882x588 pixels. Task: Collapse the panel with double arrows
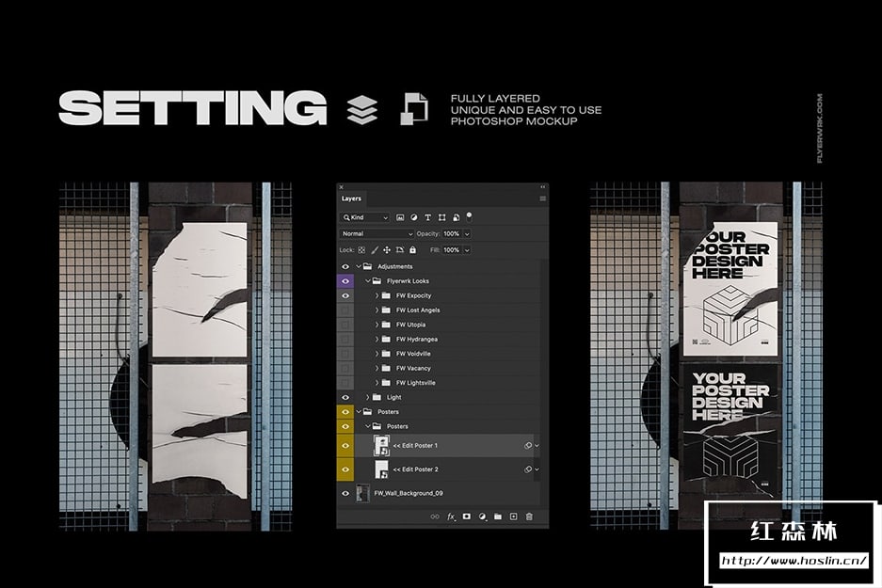click(543, 187)
